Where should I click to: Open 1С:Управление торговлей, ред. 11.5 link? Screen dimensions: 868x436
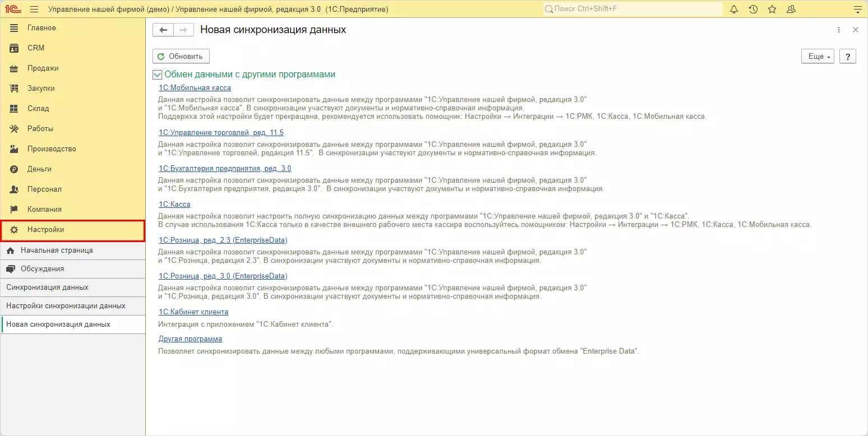221,133
